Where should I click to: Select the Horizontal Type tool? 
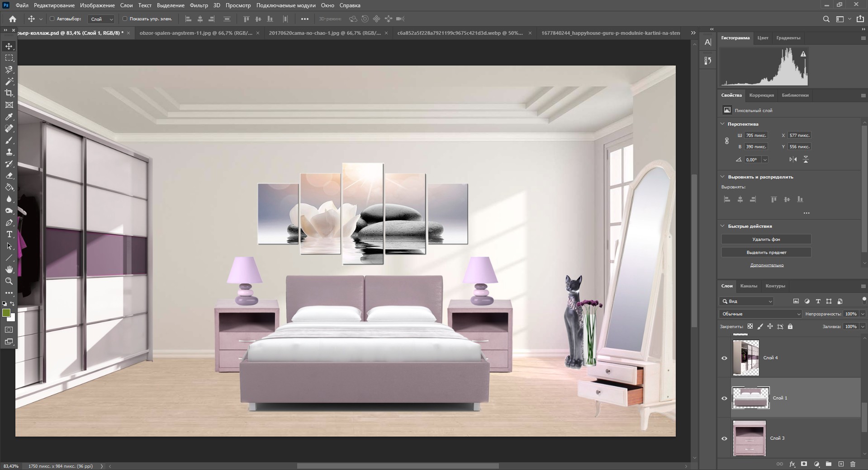click(x=9, y=234)
